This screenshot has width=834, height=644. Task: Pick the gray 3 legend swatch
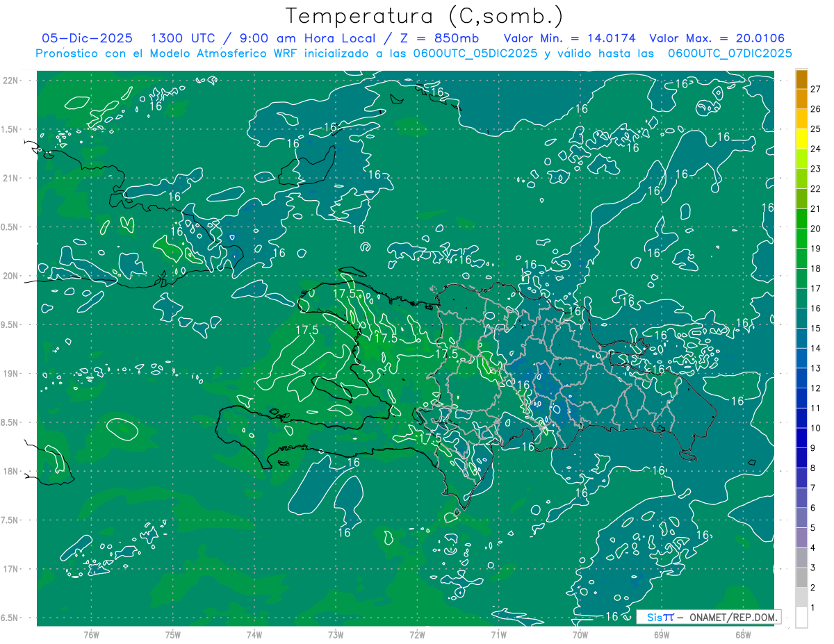(x=801, y=558)
